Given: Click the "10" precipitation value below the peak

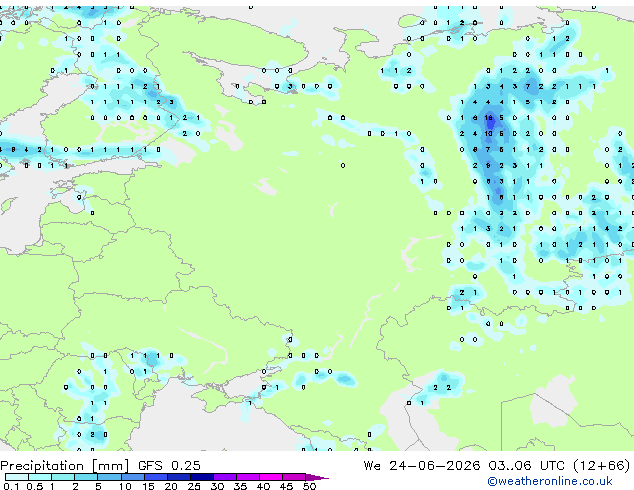Looking at the screenshot, I should [x=488, y=134].
